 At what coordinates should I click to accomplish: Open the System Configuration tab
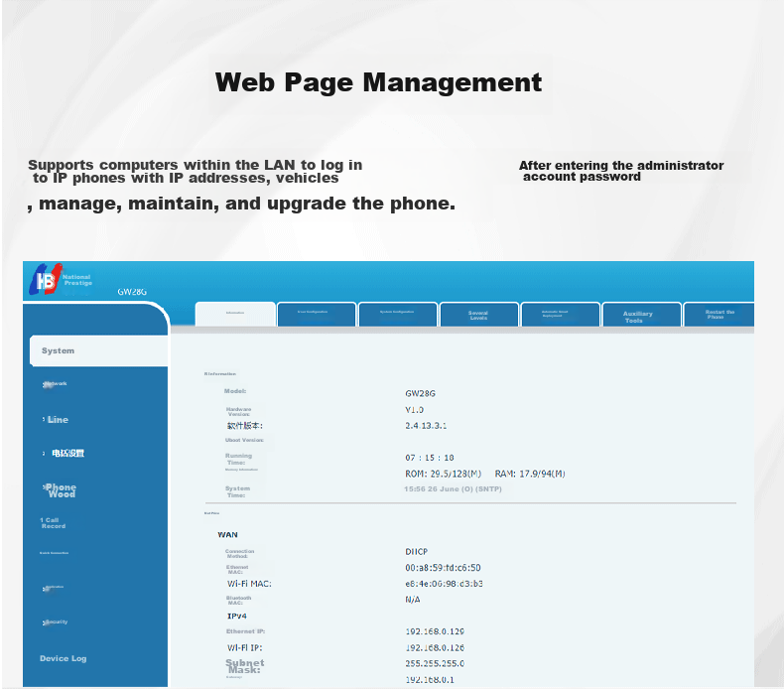tap(398, 315)
